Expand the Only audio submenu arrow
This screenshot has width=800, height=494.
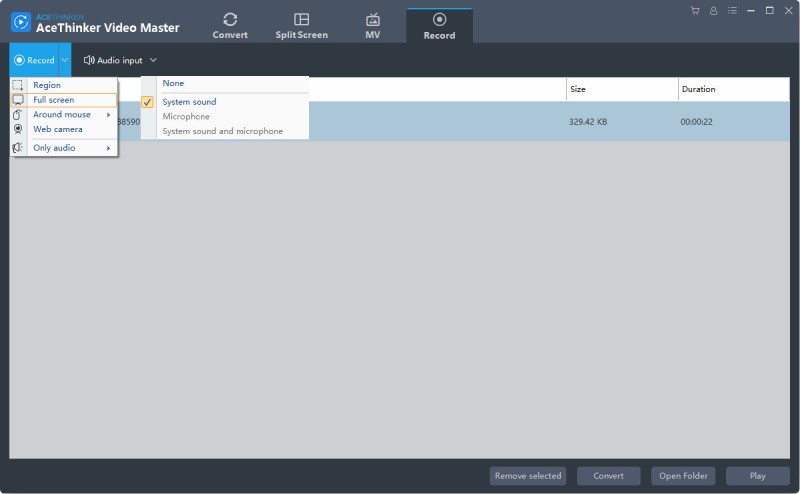click(x=109, y=148)
